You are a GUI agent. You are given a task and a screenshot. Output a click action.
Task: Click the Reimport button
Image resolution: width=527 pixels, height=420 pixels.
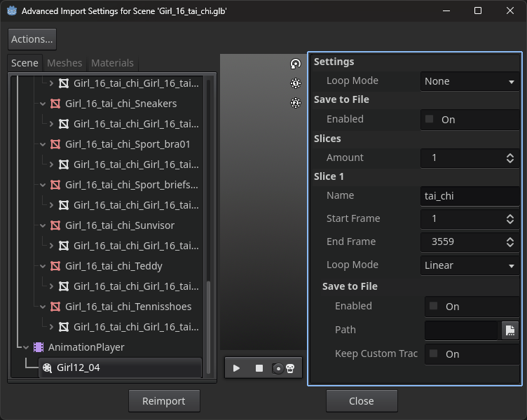tap(164, 401)
